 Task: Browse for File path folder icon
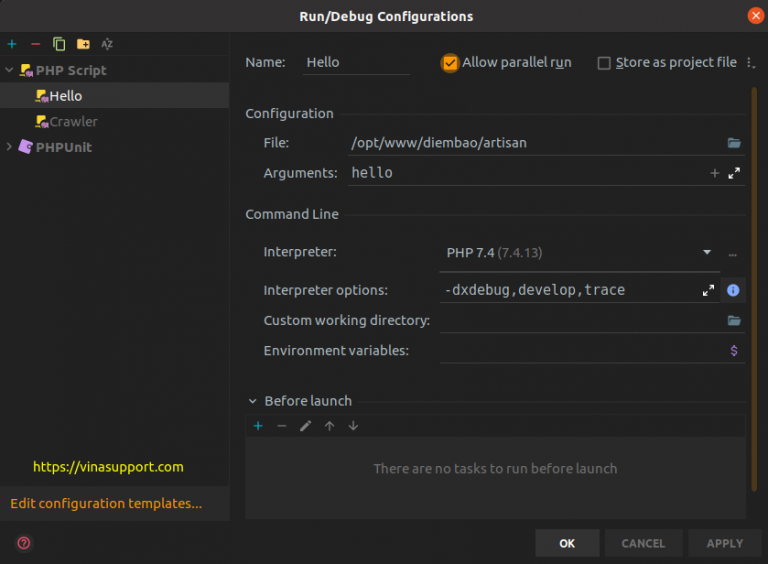click(x=734, y=143)
